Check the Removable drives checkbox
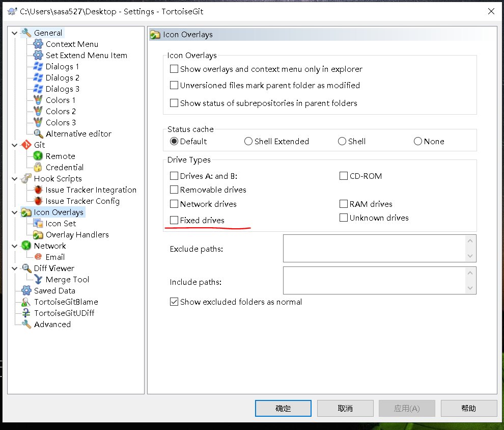Viewport: 504px width, 430px height. [x=174, y=190]
